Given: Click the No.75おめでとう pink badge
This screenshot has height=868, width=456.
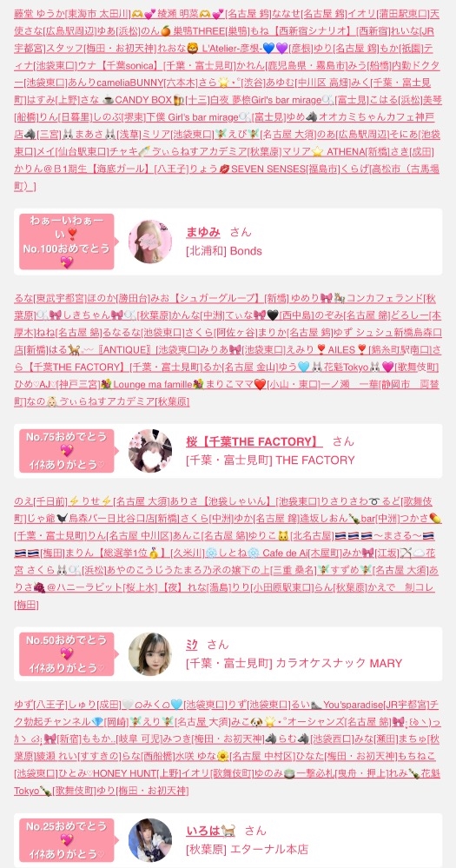Looking at the screenshot, I should pos(66,451).
